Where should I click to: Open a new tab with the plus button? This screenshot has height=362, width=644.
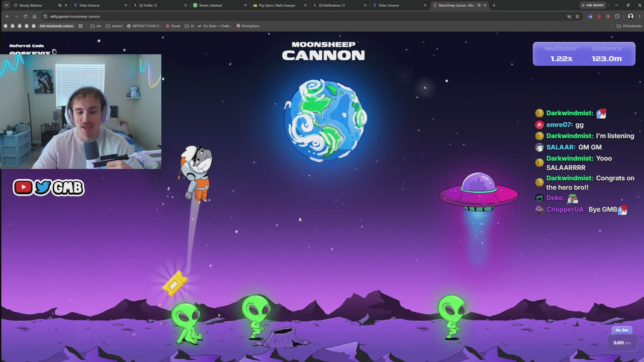(x=494, y=5)
